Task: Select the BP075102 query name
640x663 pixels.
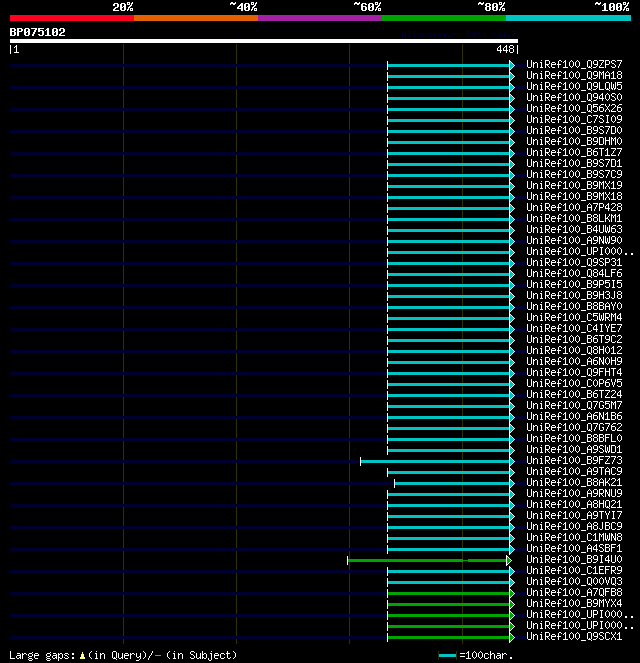Action: tap(38, 33)
